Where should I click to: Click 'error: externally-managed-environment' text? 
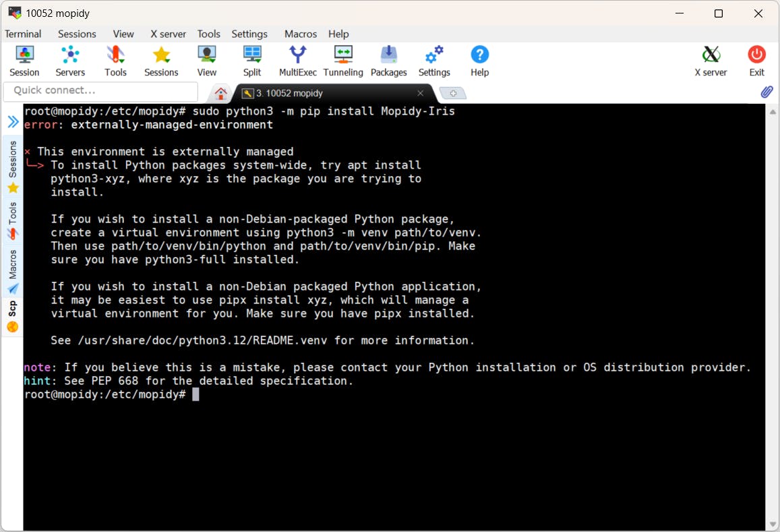coord(148,125)
